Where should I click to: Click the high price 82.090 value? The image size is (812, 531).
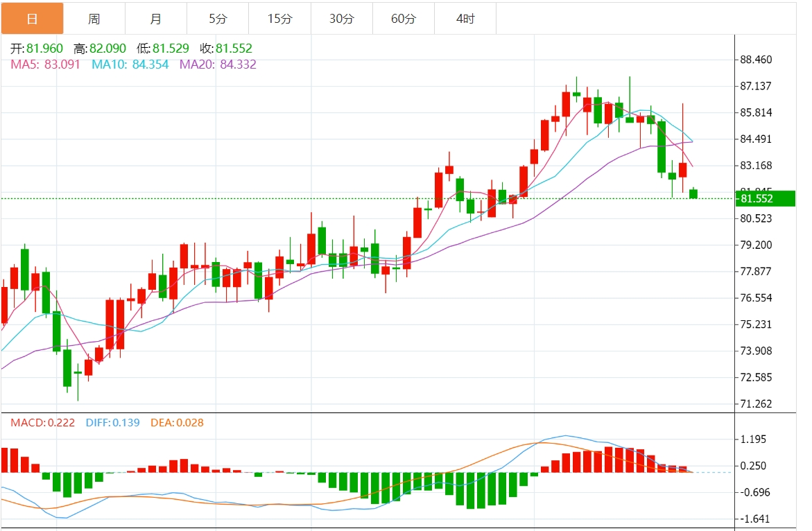107,49
